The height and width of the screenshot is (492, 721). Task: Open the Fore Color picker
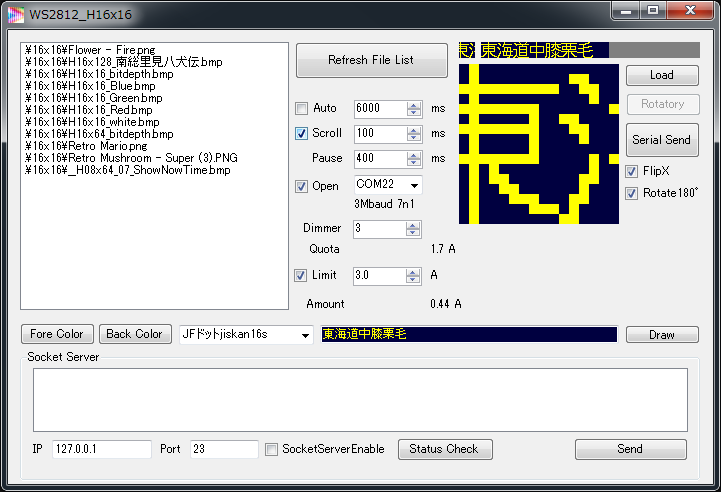57,334
